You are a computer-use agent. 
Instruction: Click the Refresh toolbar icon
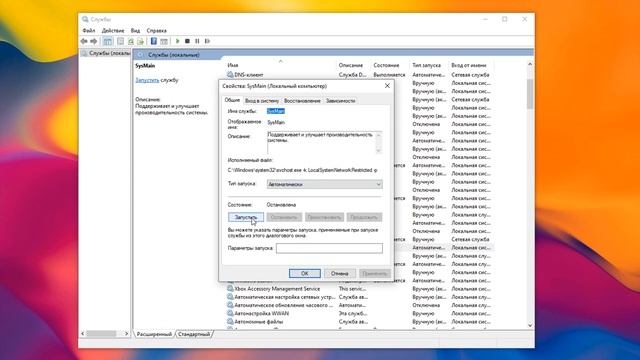pos(131,41)
